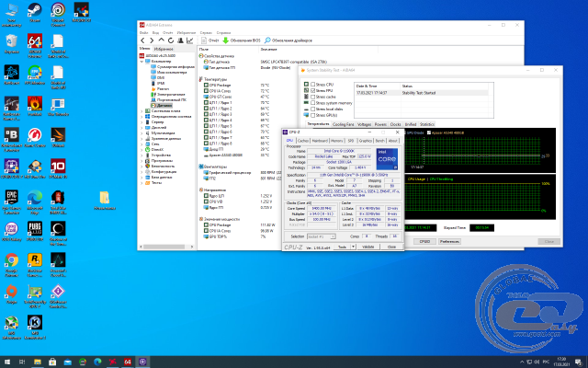Expand the Network node in AIDA64 tree

(x=141, y=144)
